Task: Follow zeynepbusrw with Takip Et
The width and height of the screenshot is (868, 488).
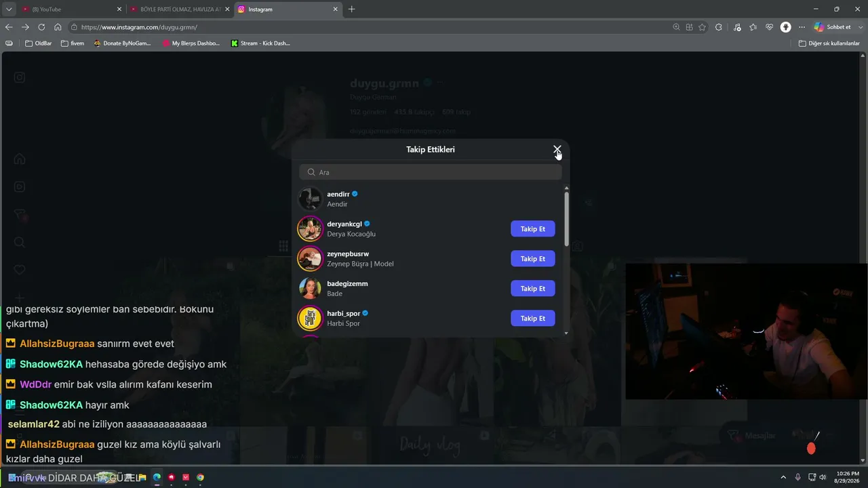Action: [x=532, y=259]
